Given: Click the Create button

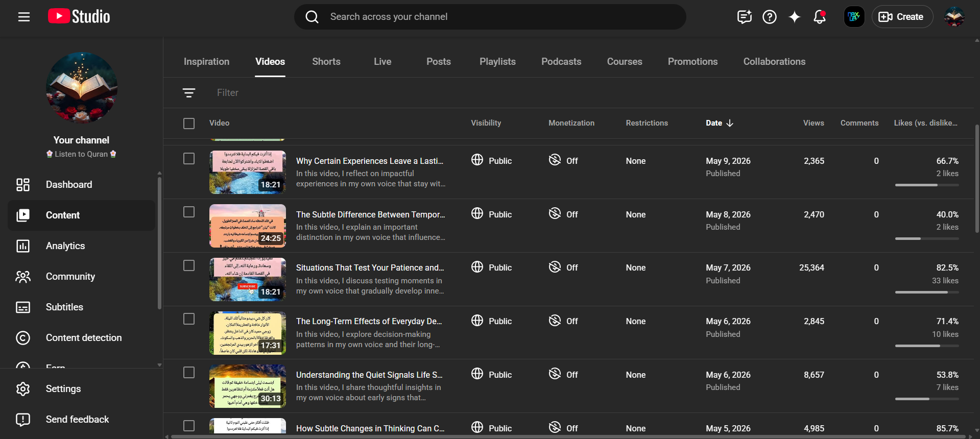Looking at the screenshot, I should (902, 17).
